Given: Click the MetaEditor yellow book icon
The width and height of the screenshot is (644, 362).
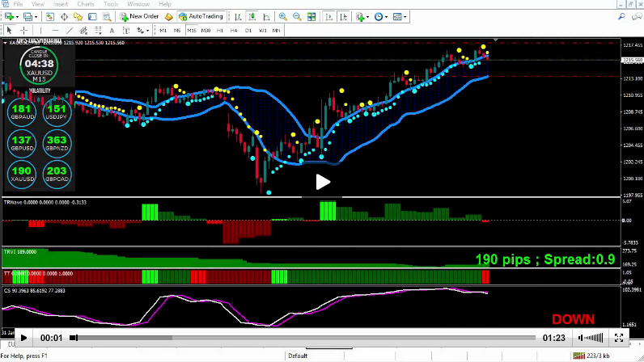Looking at the screenshot, I should [x=169, y=17].
